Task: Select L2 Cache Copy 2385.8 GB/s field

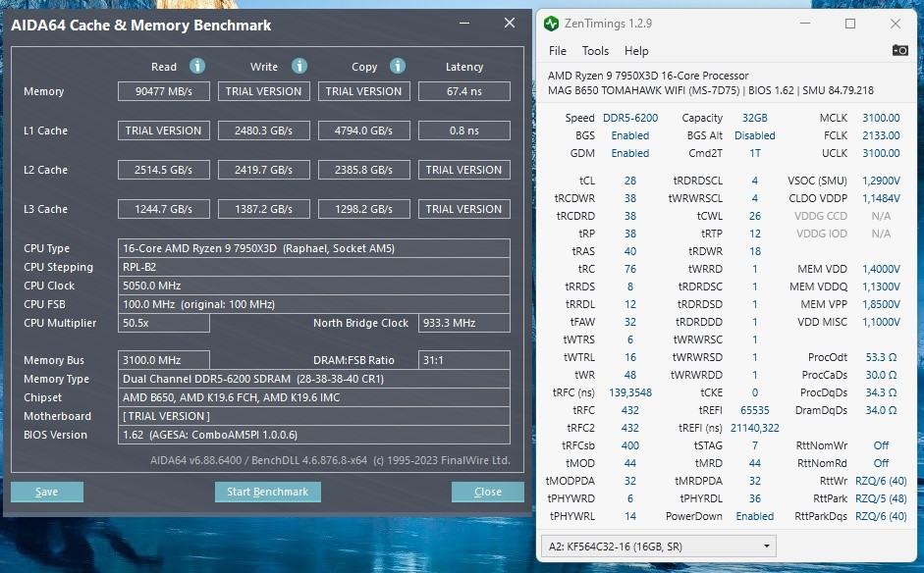Action: [x=364, y=170]
